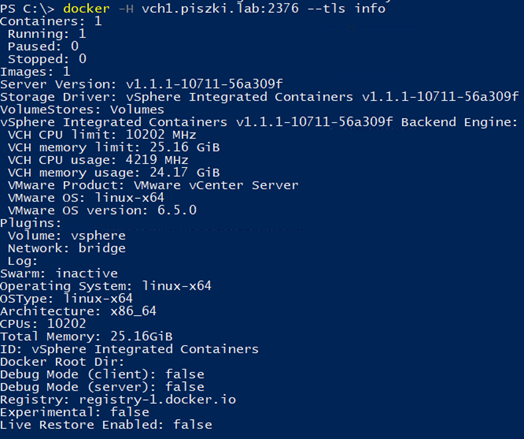Click the 'Running: 1' line
Image resolution: width=524 pixels, height=439 pixels.
(47, 34)
